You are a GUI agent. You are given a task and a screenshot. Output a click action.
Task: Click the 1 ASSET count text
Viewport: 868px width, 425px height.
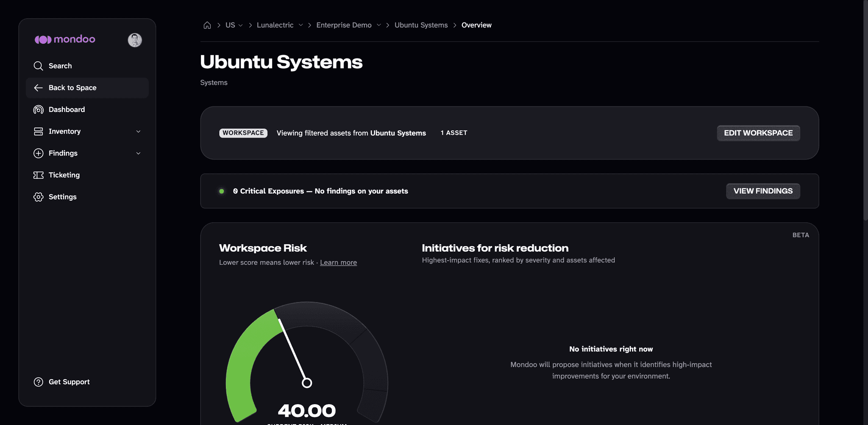coord(454,133)
